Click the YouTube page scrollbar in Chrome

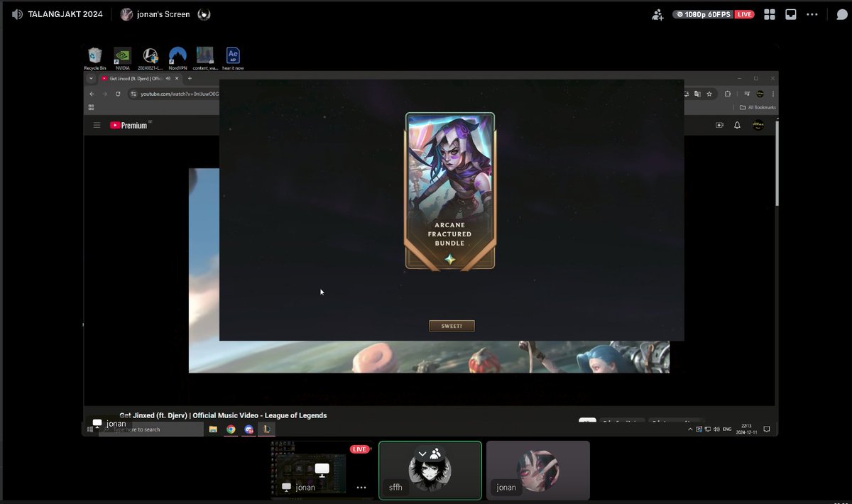[777, 163]
